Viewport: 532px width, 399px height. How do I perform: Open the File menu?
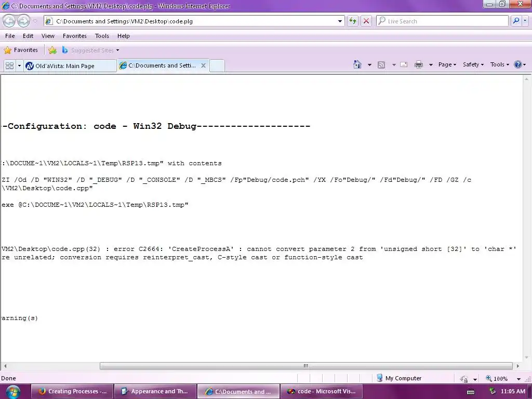point(10,36)
